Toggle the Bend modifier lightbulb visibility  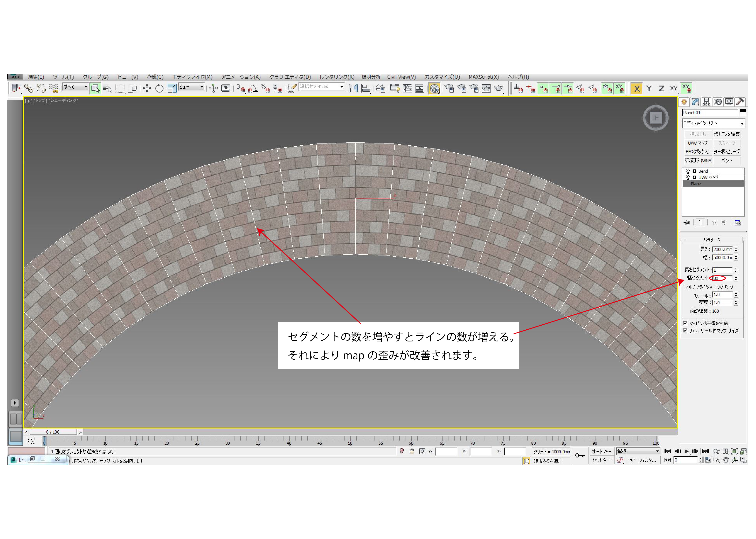(687, 171)
